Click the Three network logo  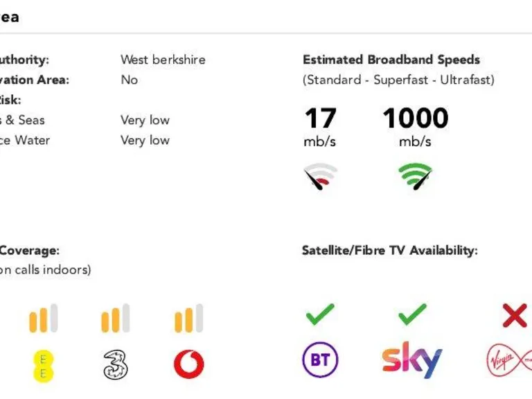point(116,364)
